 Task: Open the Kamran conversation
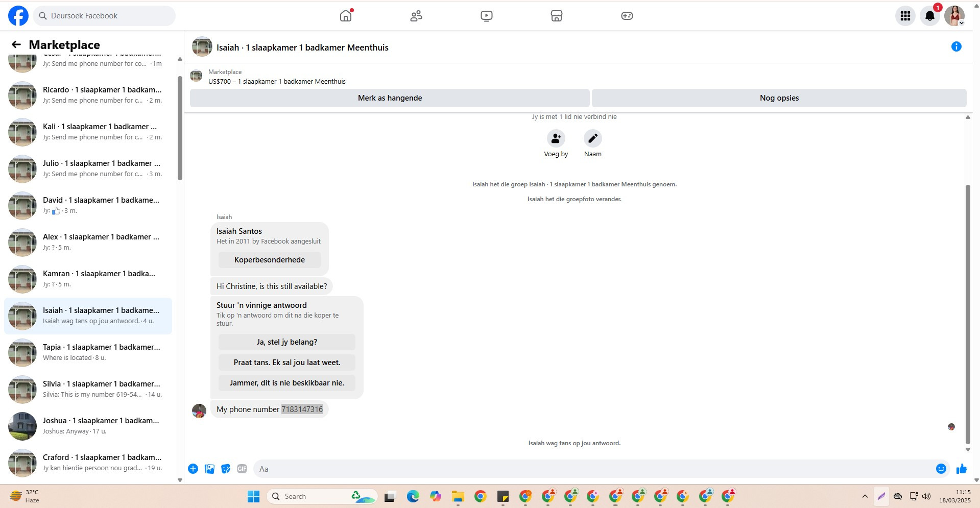click(x=88, y=279)
